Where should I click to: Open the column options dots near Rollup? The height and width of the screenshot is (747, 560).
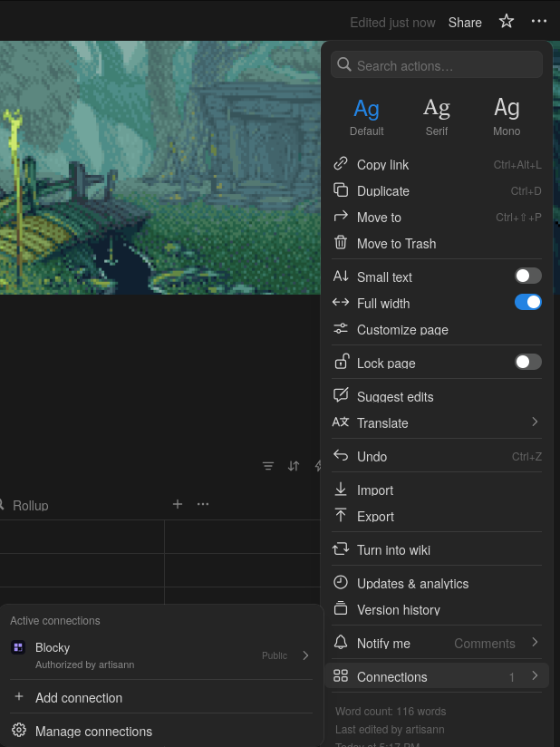click(203, 504)
